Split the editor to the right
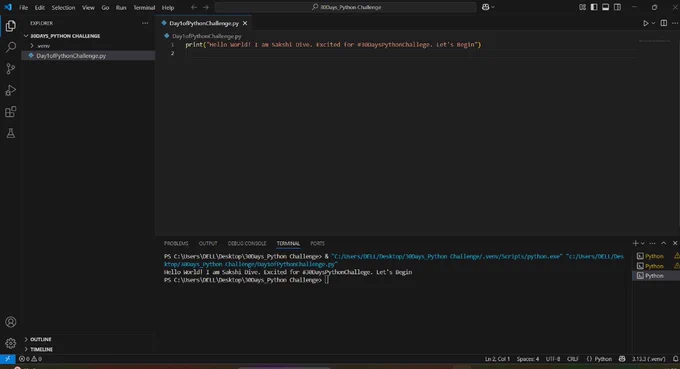Image resolution: width=680 pixels, height=369 pixels. pyautogui.click(x=664, y=23)
